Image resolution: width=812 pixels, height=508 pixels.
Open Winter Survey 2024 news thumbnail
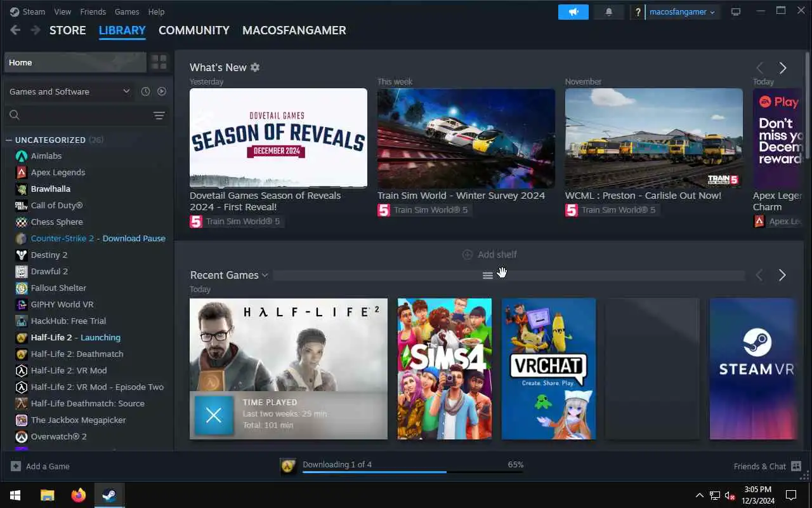(466, 138)
